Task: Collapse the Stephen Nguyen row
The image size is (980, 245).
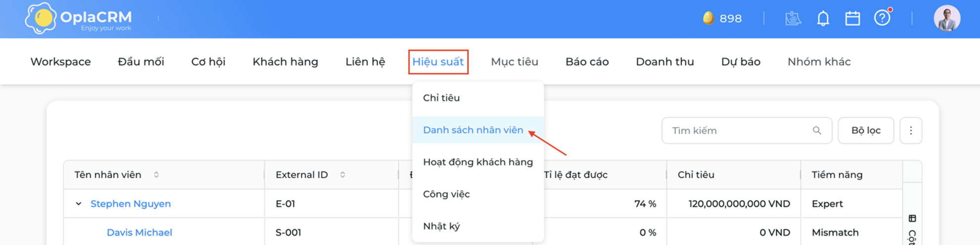Action: pos(78,204)
